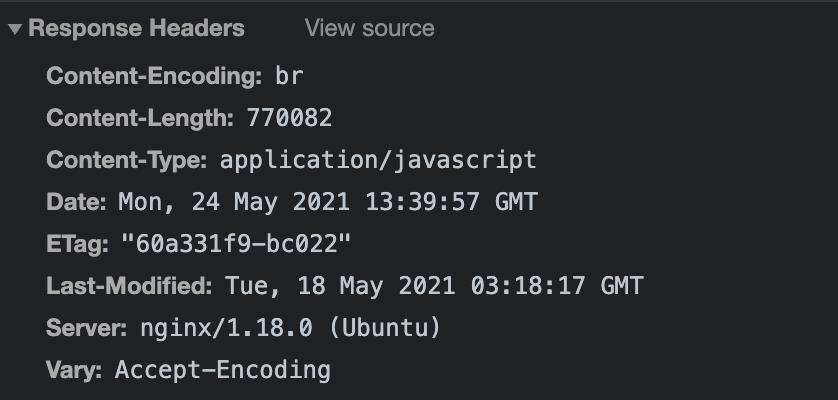
Task: Click the Accept-Encoding value
Action: (x=223, y=370)
